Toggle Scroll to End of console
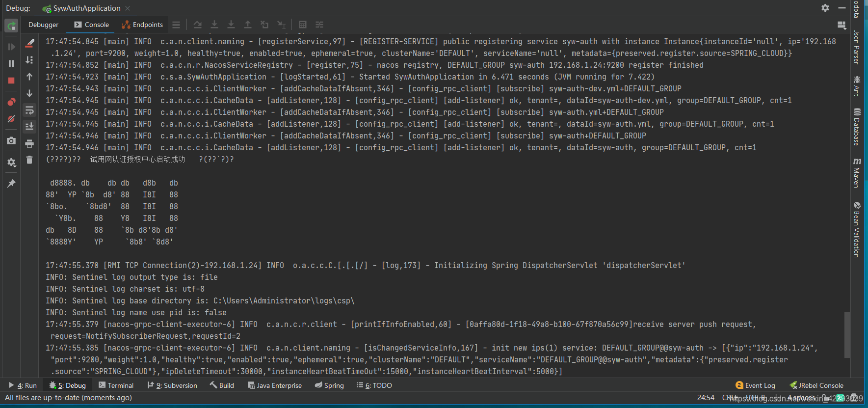This screenshot has width=868, height=408. pyautogui.click(x=29, y=127)
